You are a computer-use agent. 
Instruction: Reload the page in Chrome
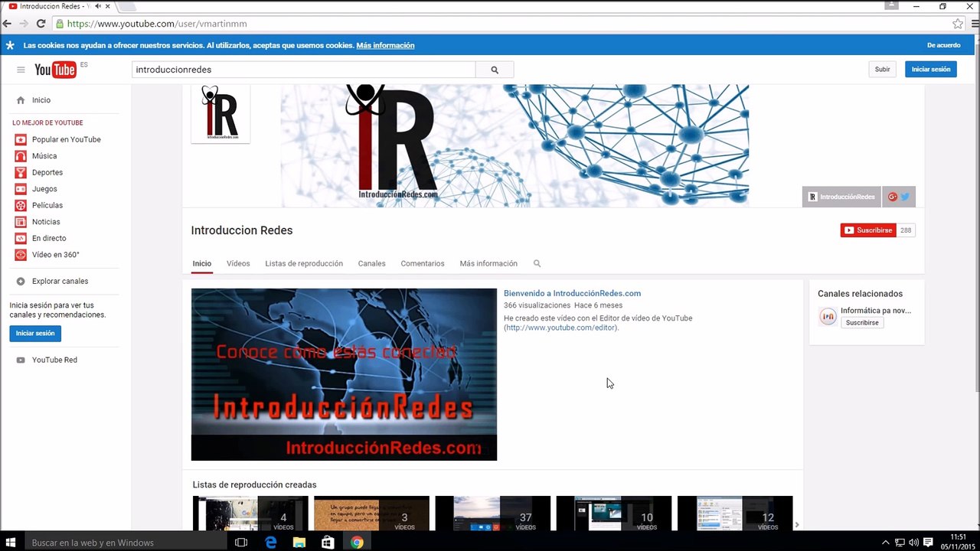coord(41,24)
